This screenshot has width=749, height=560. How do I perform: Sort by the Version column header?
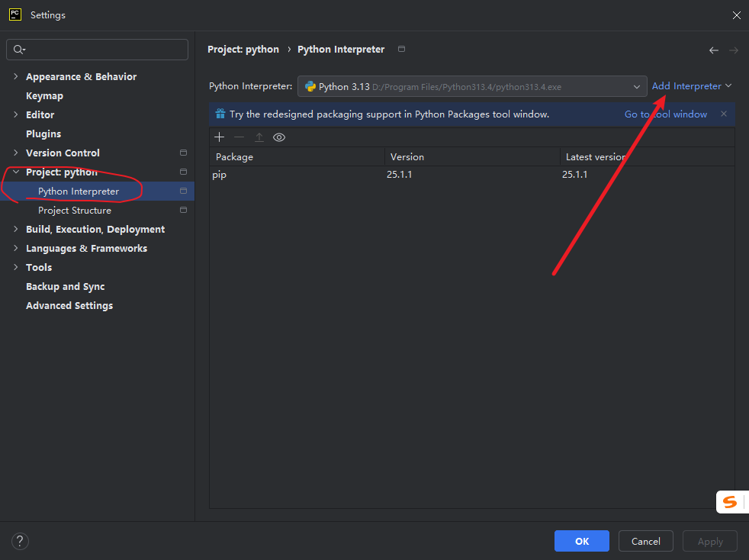click(472, 156)
